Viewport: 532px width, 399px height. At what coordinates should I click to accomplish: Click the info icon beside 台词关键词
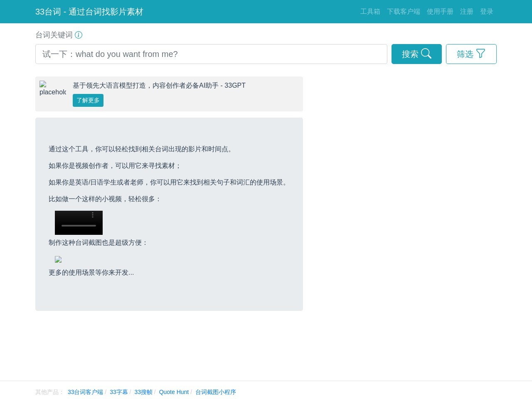(x=79, y=35)
